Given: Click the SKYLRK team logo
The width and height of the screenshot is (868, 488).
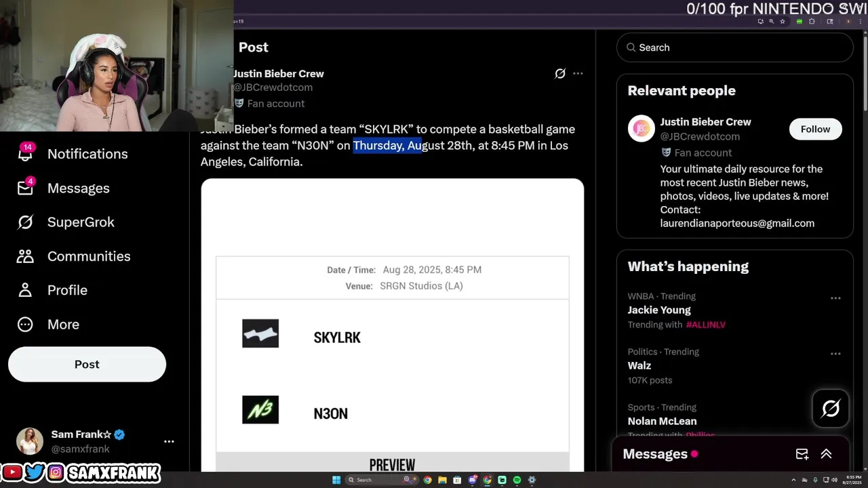Looking at the screenshot, I should click(260, 333).
